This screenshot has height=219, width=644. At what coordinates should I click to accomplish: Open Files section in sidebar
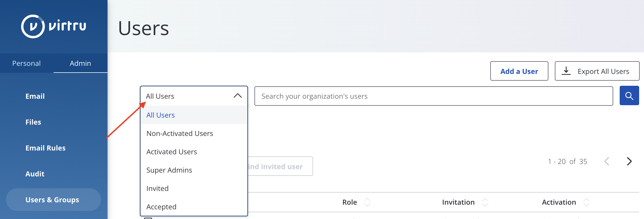[33, 122]
